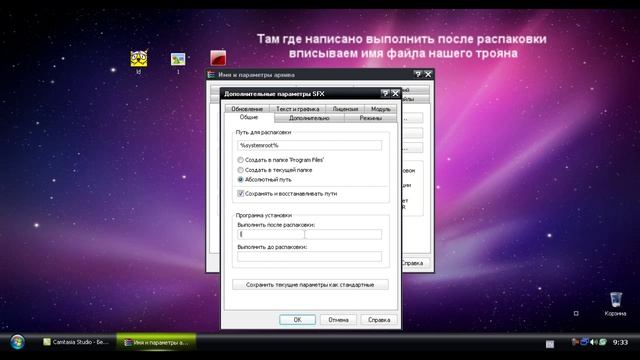Open the yellow cat desktop icon labeled ld
The width and height of the screenshot is (640, 360).
[x=139, y=59]
